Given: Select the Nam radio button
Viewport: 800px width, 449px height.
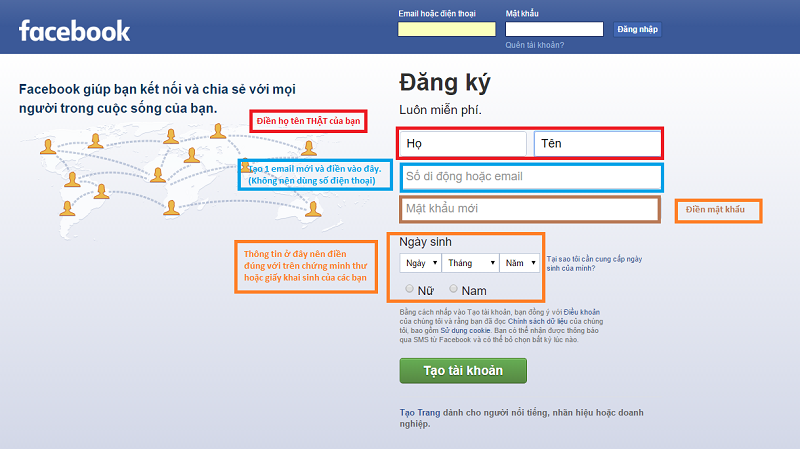Looking at the screenshot, I should click(x=453, y=289).
